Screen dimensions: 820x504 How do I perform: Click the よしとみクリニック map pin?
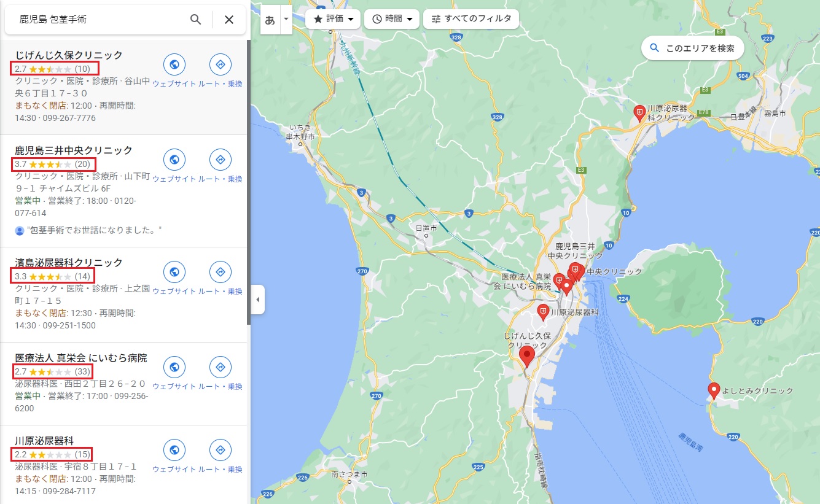pyautogui.click(x=714, y=390)
